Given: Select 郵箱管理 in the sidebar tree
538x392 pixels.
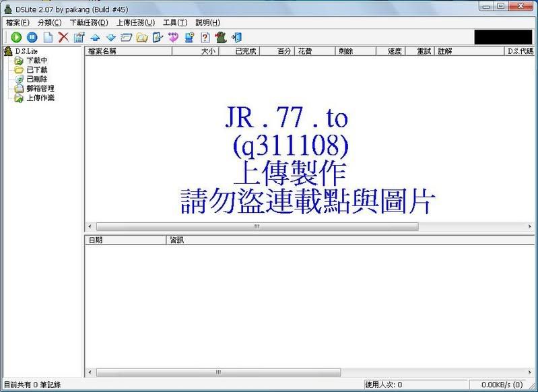Looking at the screenshot, I should [x=40, y=88].
